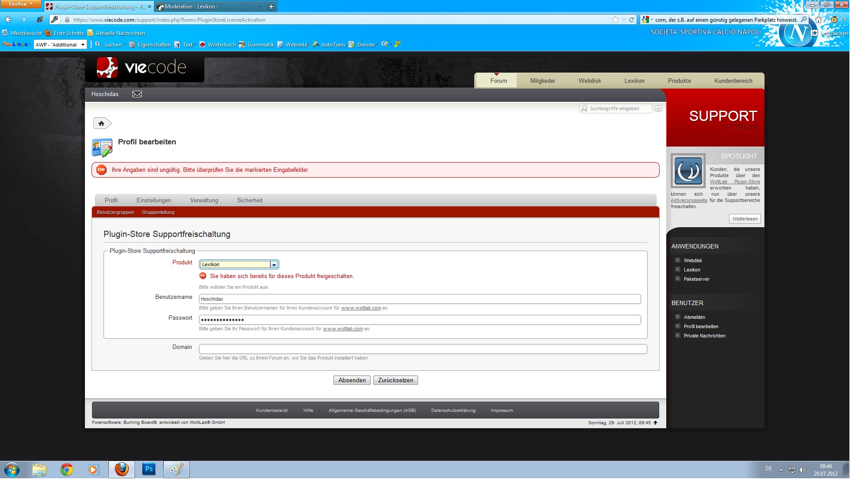Click into the Domain input field

coord(422,349)
